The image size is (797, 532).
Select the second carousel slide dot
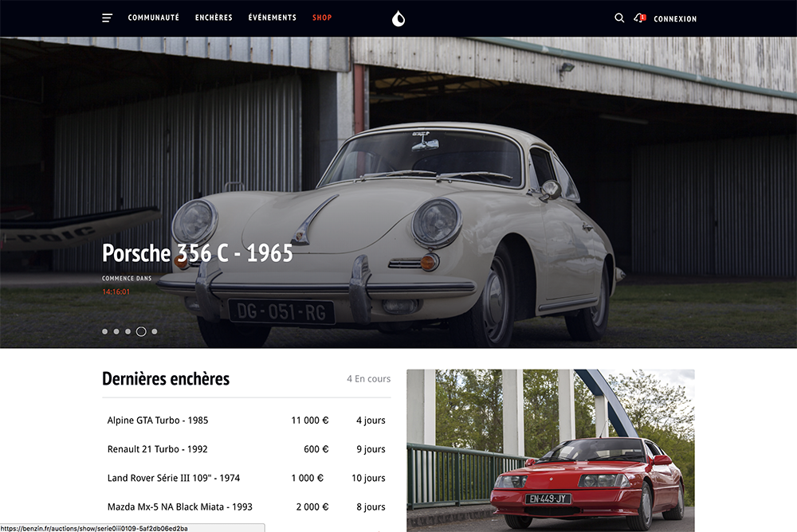coord(116,331)
